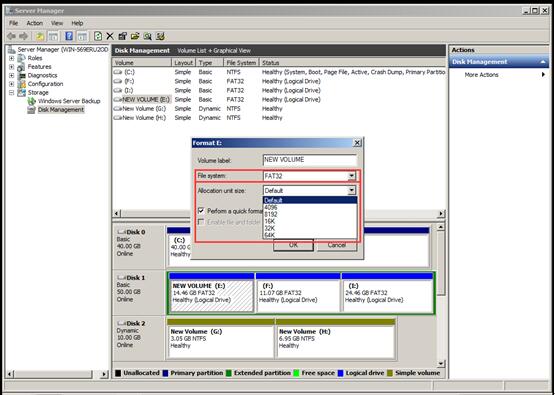Image resolution: width=555 pixels, height=395 pixels.
Task: Click the drive icon beside (C:) volume
Action: 118,72
